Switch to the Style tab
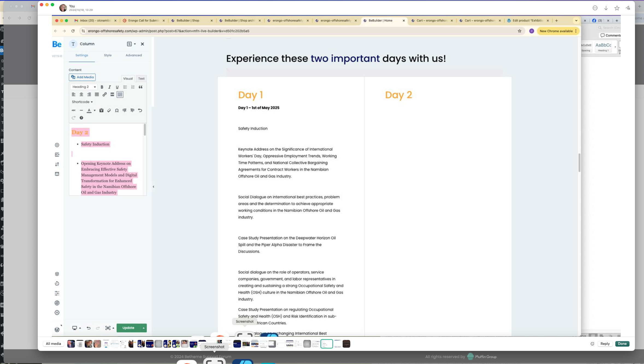This screenshot has height=364, width=644. (108, 55)
